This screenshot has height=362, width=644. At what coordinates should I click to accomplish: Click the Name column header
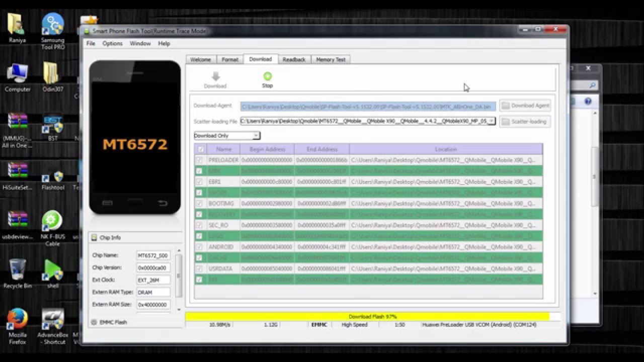tap(224, 149)
